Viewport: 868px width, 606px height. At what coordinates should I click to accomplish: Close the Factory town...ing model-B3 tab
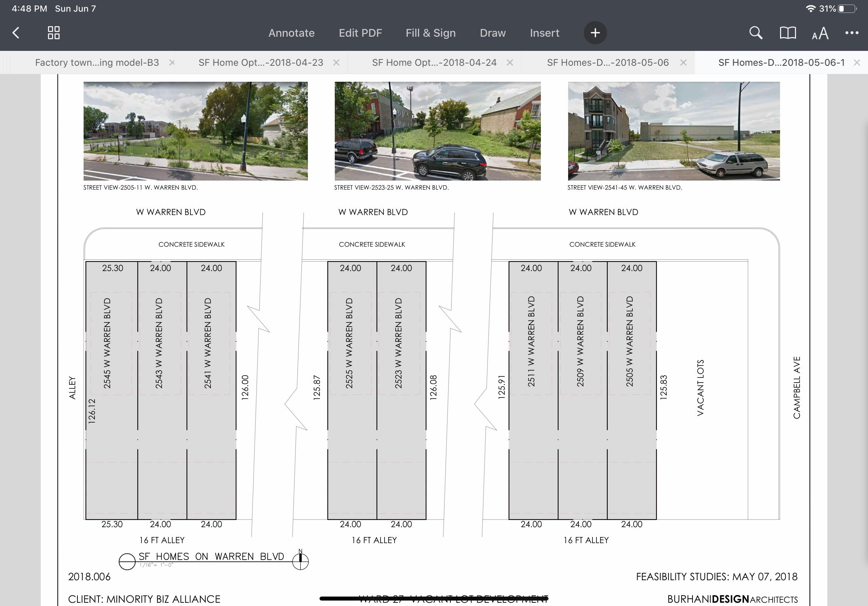click(172, 62)
